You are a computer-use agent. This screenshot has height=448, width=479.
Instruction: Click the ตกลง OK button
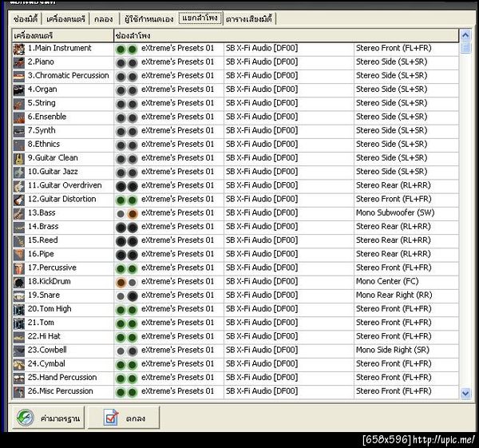(124, 418)
